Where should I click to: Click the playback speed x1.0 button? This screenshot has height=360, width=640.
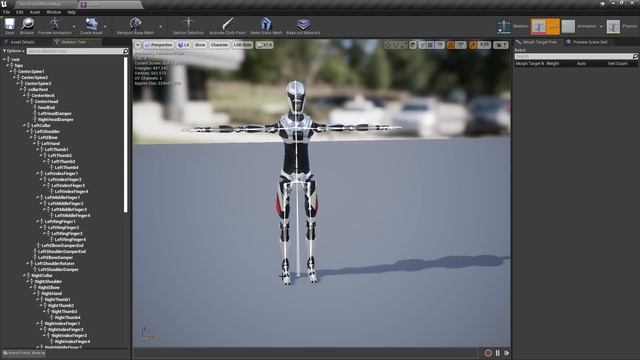coord(264,45)
